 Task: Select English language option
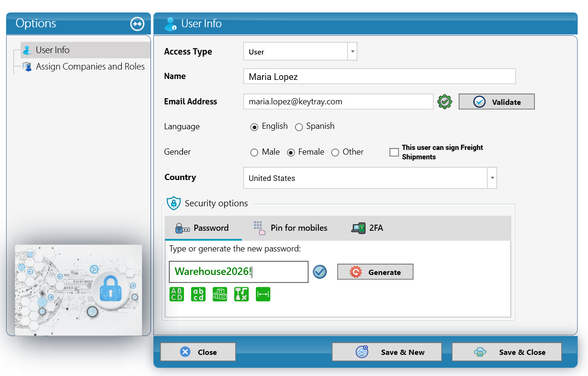pos(254,127)
